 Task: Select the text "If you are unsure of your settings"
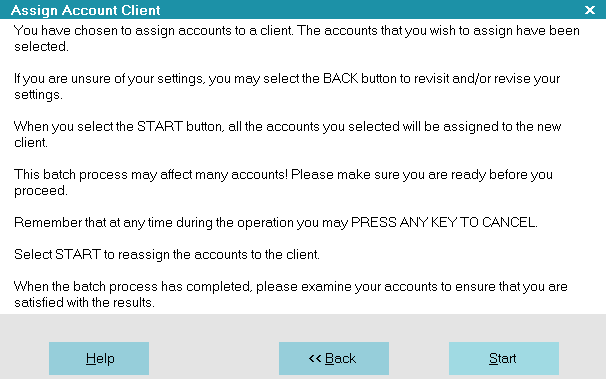tap(109, 79)
